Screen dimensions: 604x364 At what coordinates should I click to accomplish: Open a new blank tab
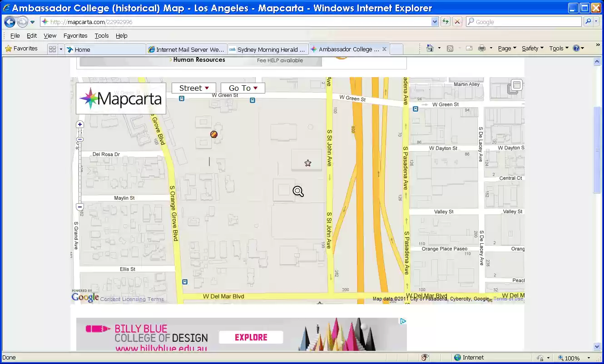[396, 49]
